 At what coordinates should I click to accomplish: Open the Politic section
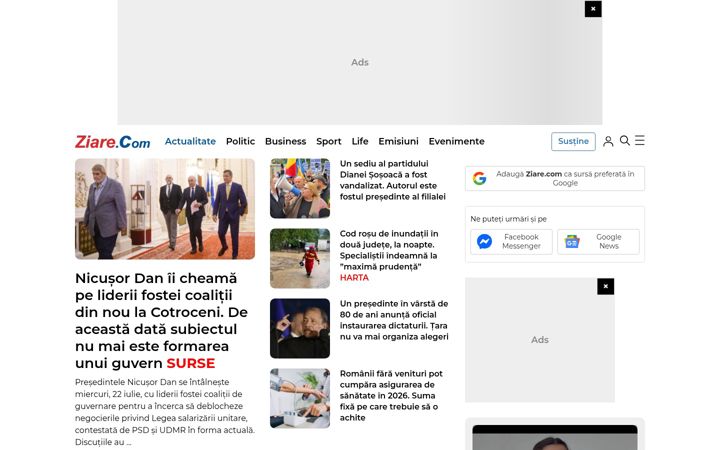[x=240, y=141]
